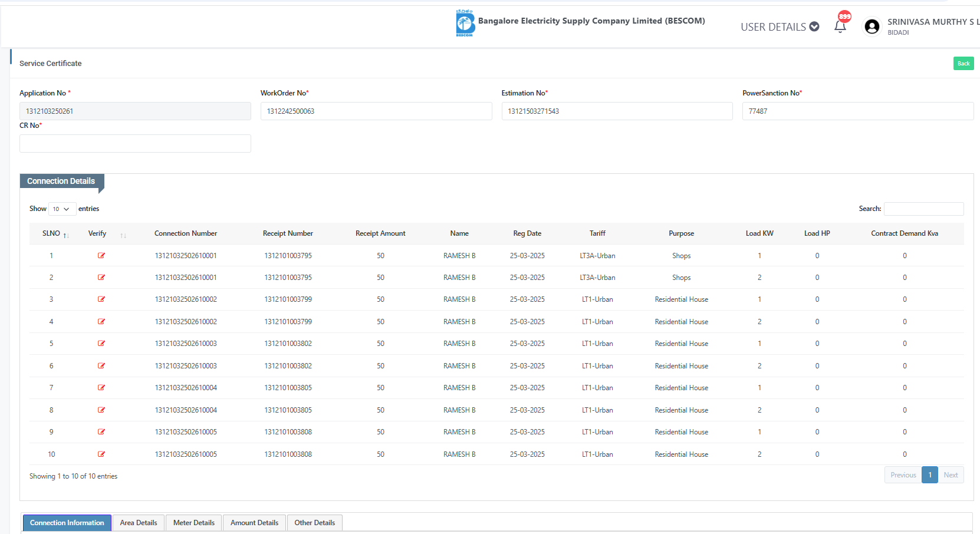Go to the Next page of entries
This screenshot has height=534, width=980.
click(951, 475)
